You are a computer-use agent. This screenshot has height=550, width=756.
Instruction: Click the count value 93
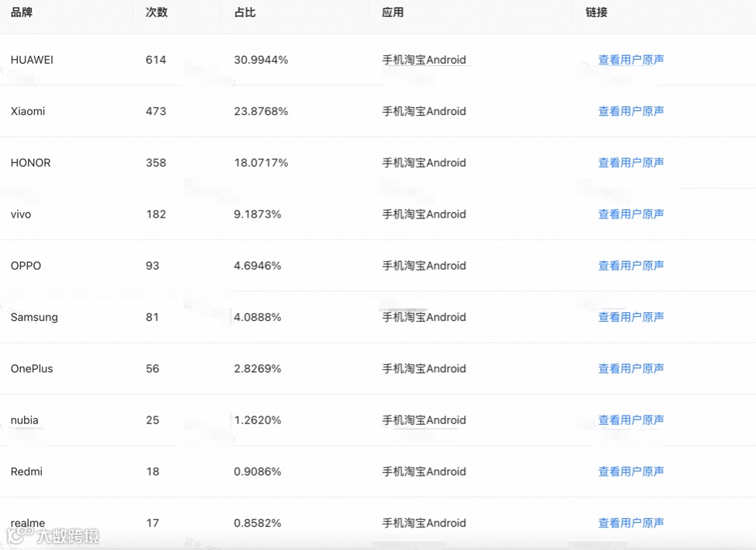point(152,266)
